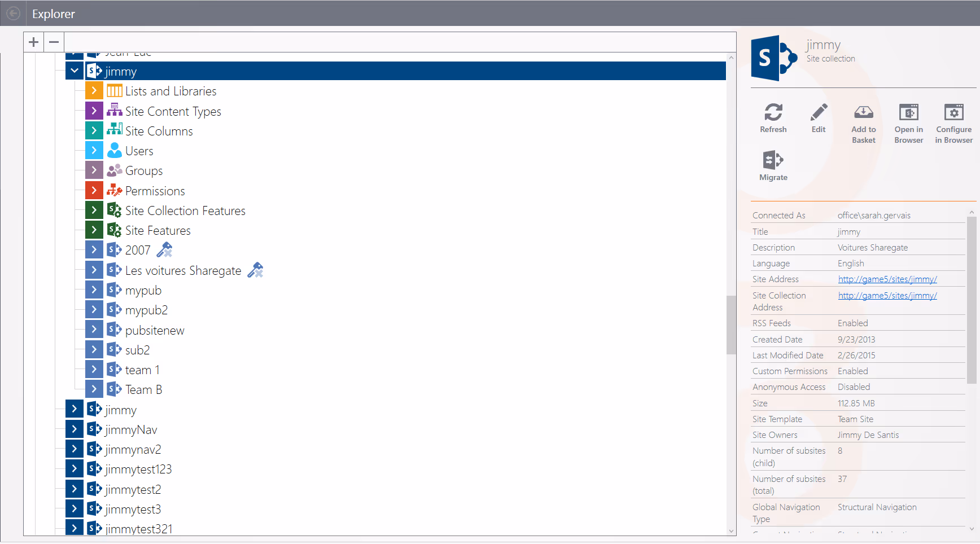Click the Site Collection Features icon
980x544 pixels.
[115, 210]
